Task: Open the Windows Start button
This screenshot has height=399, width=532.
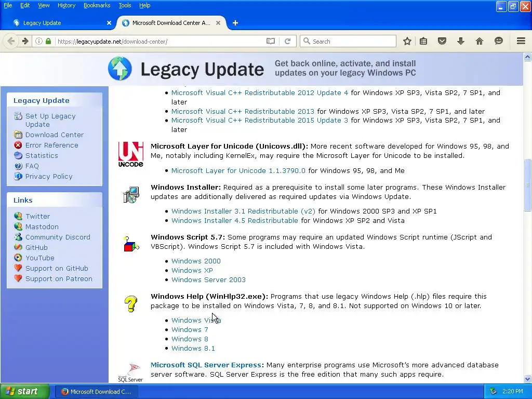Action: pyautogui.click(x=25, y=391)
